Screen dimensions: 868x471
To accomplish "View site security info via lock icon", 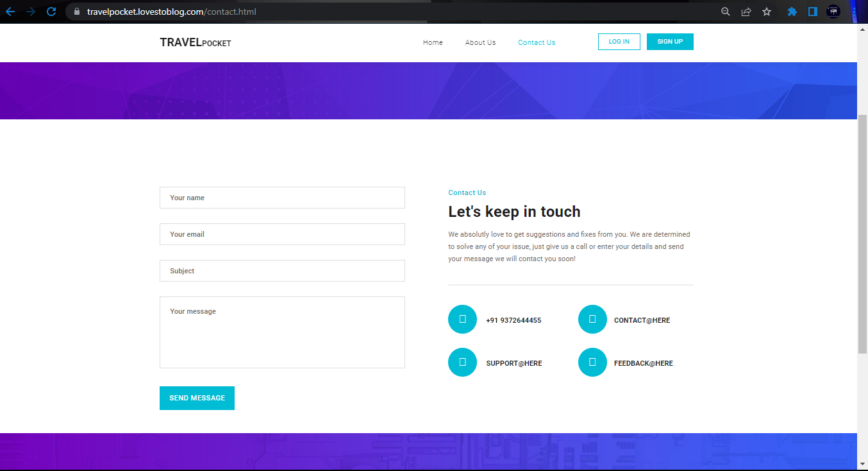I will [x=77, y=12].
